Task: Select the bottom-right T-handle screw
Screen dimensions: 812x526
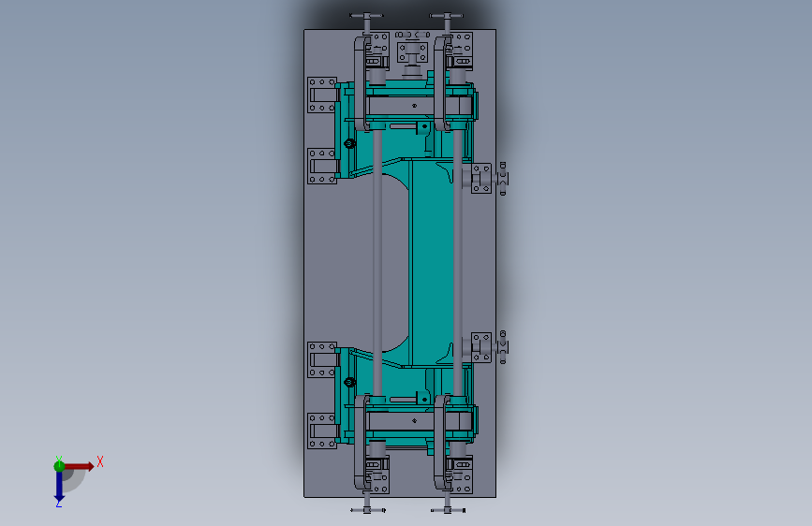Action: [448, 504]
